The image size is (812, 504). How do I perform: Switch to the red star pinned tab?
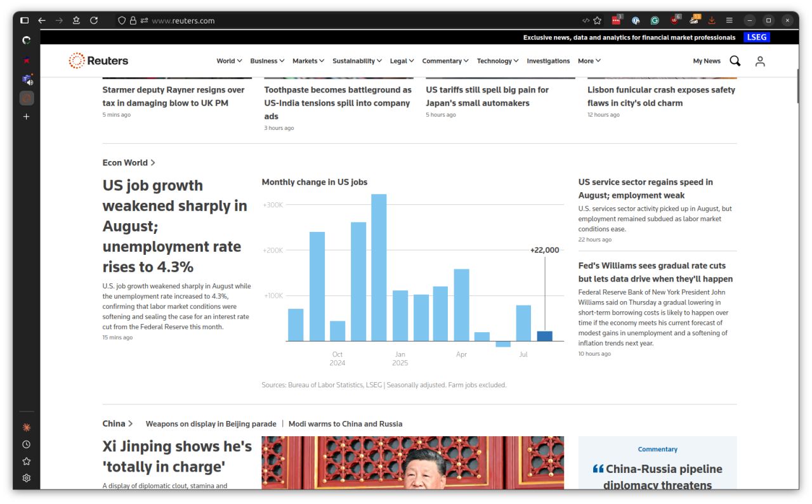pos(26,60)
